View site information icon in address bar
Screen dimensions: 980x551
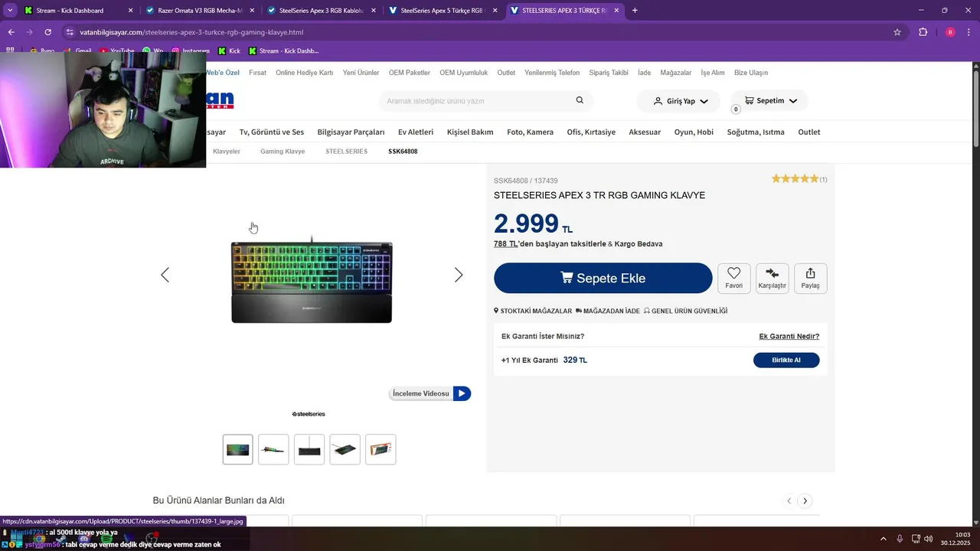(x=70, y=32)
